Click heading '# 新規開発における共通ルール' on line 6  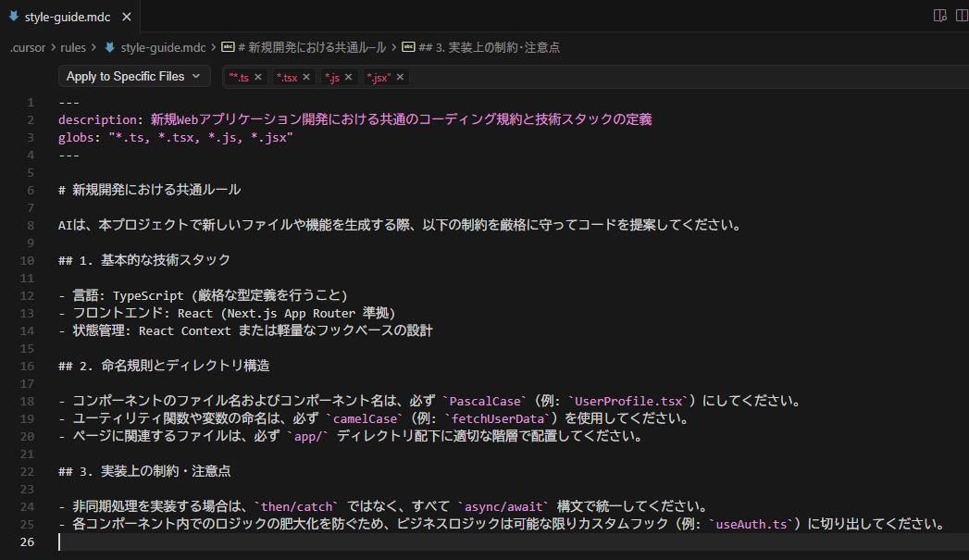(150, 190)
